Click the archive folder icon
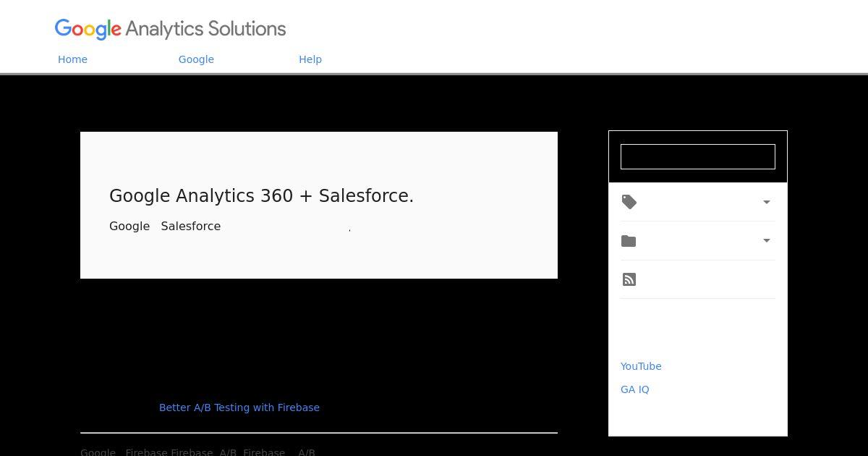The height and width of the screenshot is (456, 868). coord(629,241)
